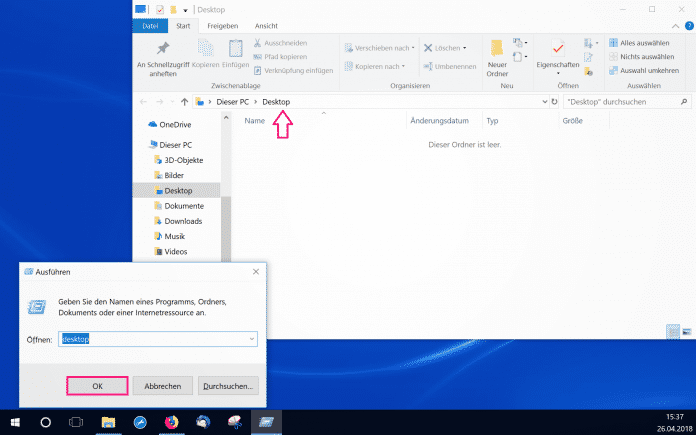Screen dimensions: 696x435
Task: Click the Durchsuchen... button
Action: point(229,385)
